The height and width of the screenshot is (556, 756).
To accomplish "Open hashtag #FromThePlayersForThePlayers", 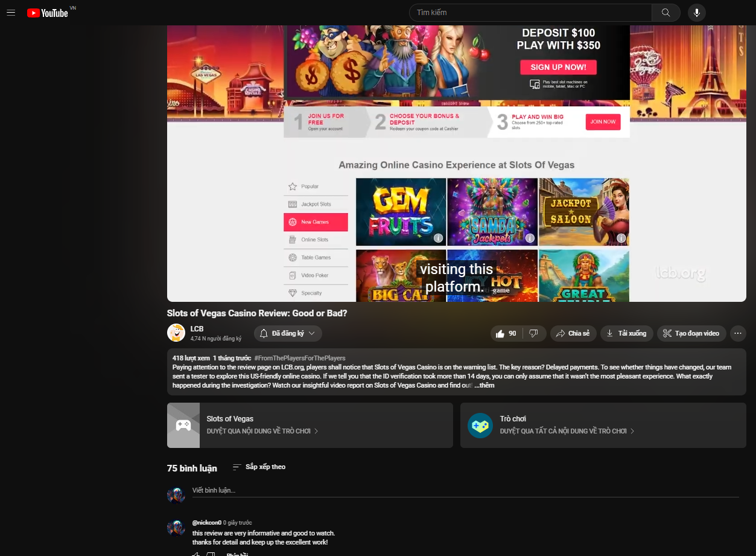I will click(x=300, y=358).
